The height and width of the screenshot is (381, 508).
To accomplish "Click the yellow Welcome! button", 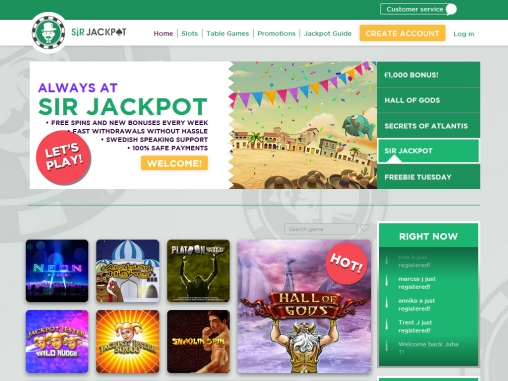I will tap(174, 163).
